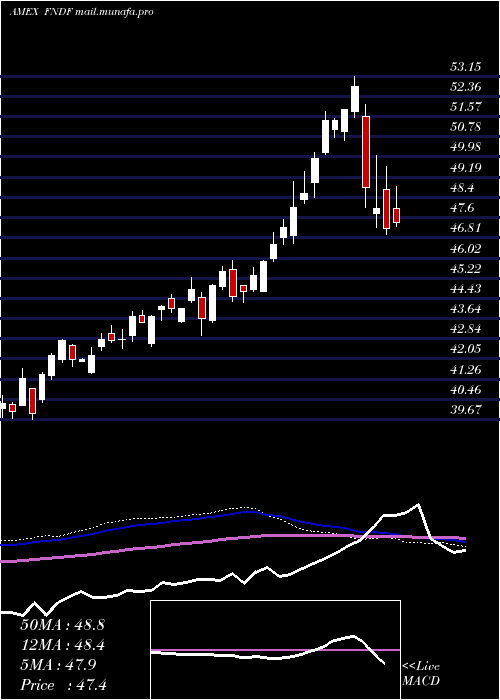Click the 48.4 price axis label

pos(462,188)
